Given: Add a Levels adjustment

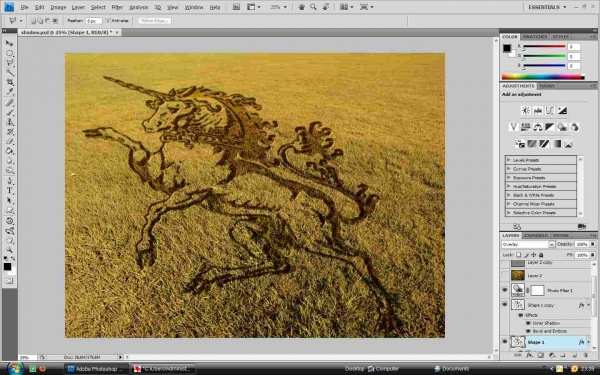Looking at the screenshot, I should pos(538,111).
